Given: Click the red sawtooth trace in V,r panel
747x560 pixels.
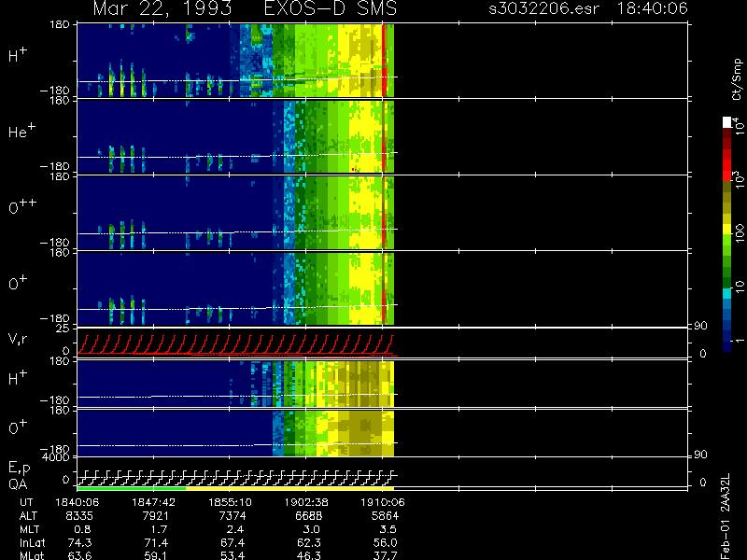Looking at the screenshot, I should pos(236,345).
